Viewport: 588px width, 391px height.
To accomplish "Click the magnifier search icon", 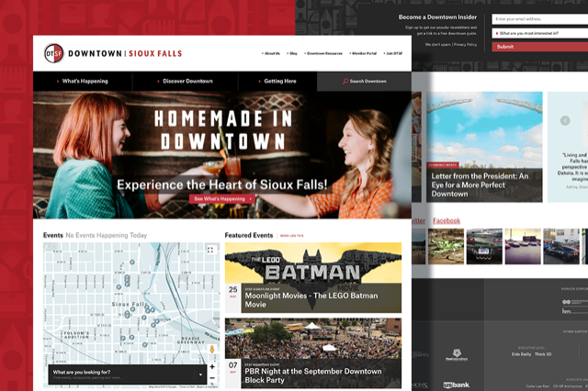I will (345, 82).
